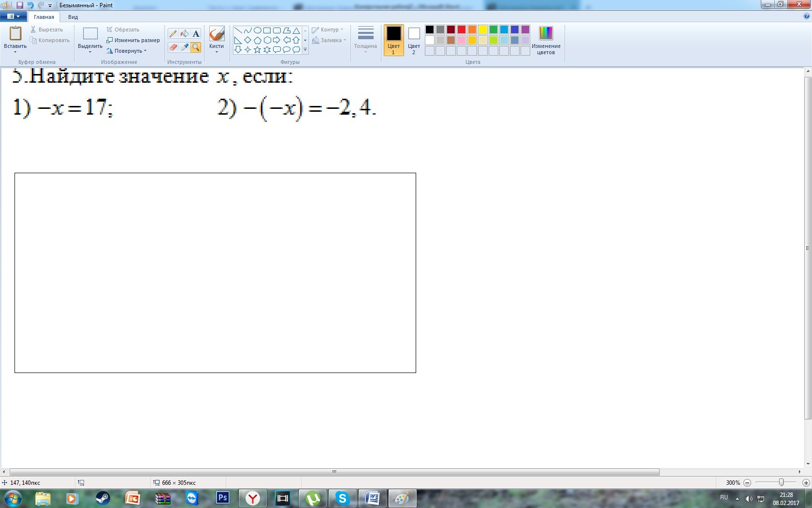This screenshot has height=508, width=812.
Task: Select the Pencil tool
Action: click(173, 34)
